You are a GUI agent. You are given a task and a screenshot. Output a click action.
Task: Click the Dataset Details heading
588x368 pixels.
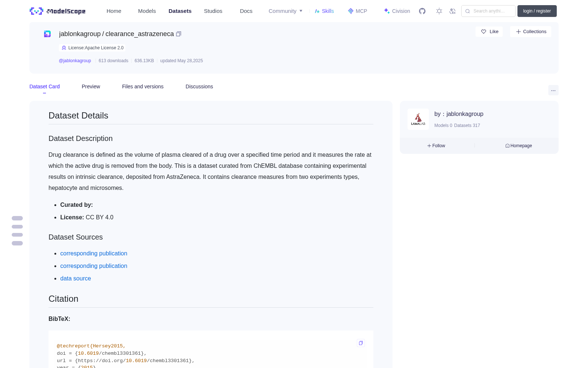pyautogui.click(x=78, y=116)
